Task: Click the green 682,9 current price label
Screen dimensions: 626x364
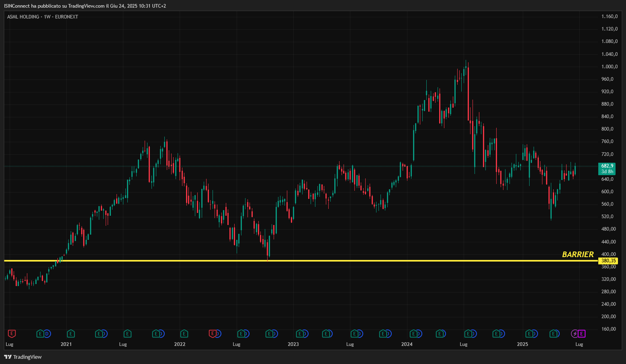Action: (x=607, y=166)
